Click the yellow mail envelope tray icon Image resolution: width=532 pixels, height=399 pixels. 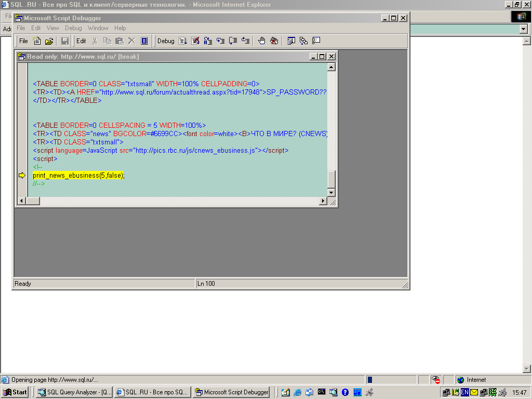(x=474, y=392)
